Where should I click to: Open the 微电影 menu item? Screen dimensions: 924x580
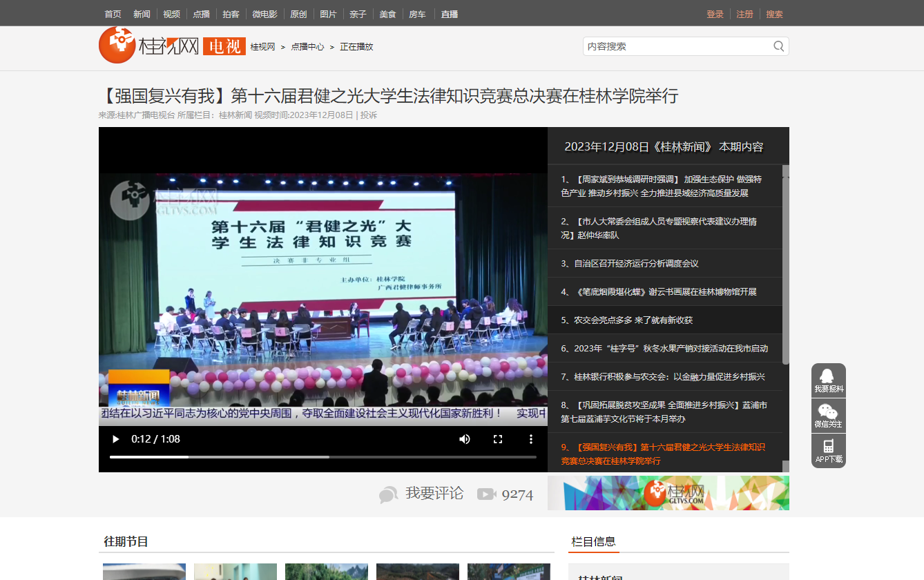click(264, 14)
